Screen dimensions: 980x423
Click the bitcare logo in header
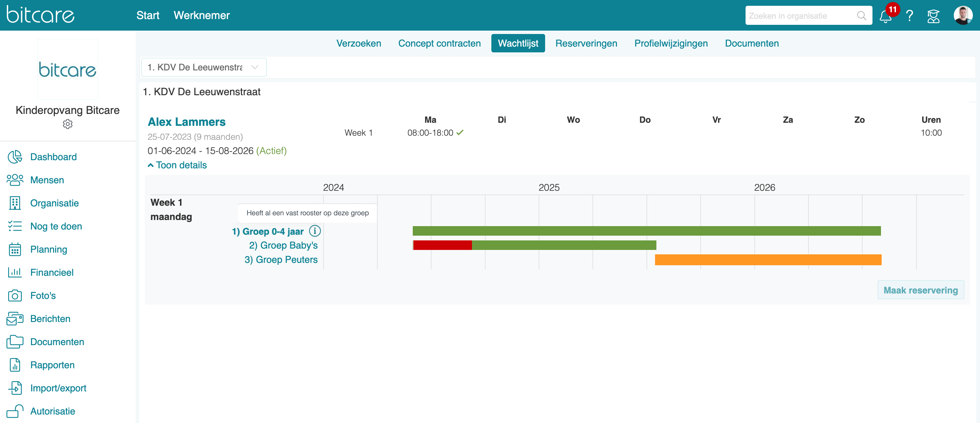[40, 15]
